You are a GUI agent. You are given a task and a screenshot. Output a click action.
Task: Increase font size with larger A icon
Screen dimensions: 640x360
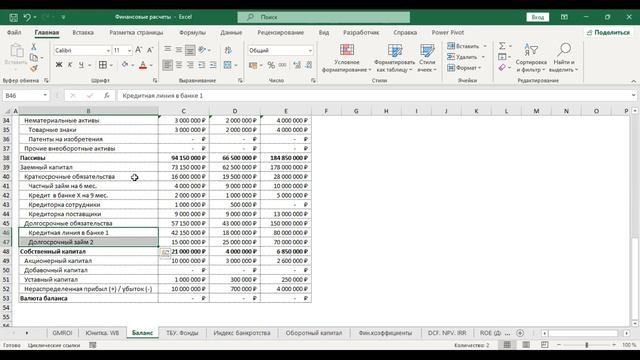click(x=138, y=50)
